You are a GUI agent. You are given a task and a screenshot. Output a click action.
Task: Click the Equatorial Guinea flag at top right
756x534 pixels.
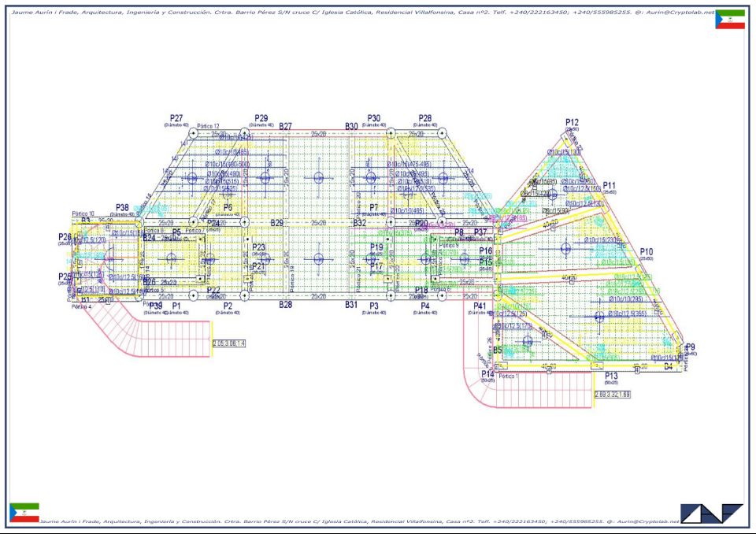click(729, 20)
